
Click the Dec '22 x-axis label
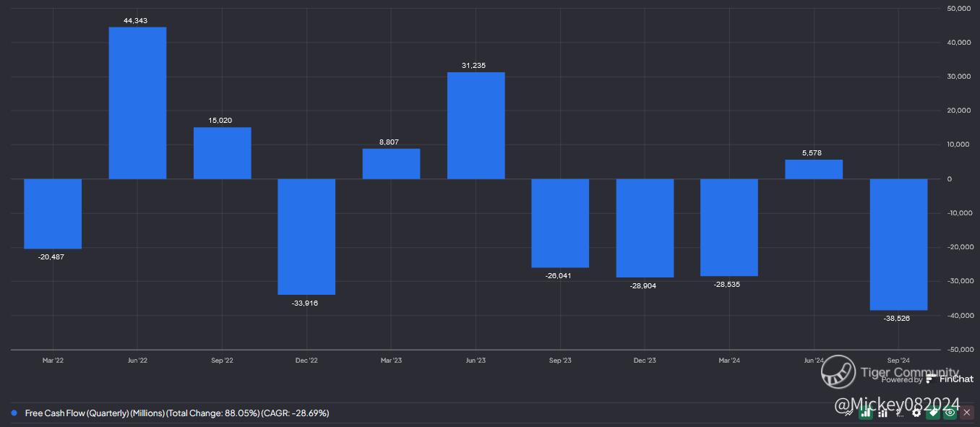click(306, 361)
